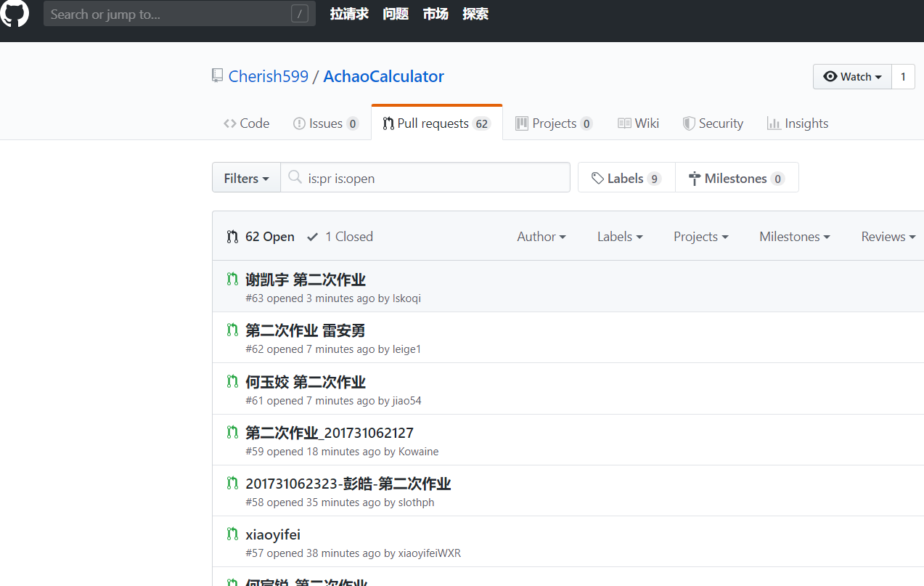This screenshot has height=586, width=924.
Task: Show 1 Closed pull requests
Action: coord(340,237)
